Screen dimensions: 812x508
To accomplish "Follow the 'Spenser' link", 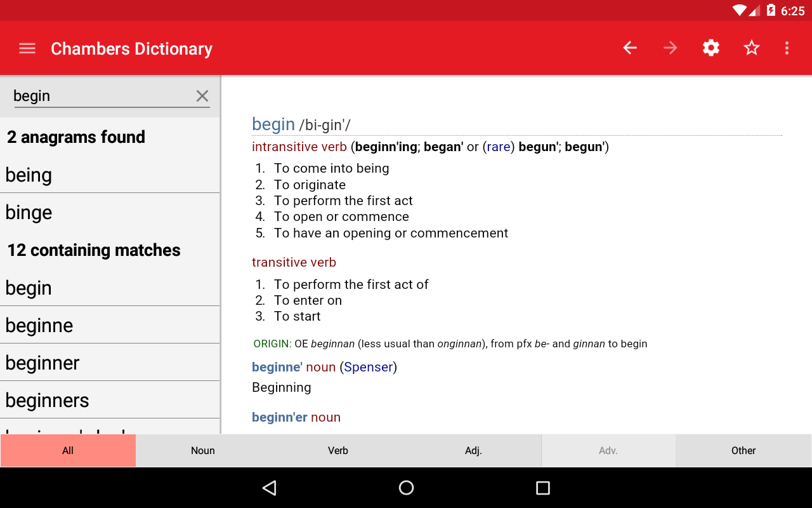I will pyautogui.click(x=368, y=367).
